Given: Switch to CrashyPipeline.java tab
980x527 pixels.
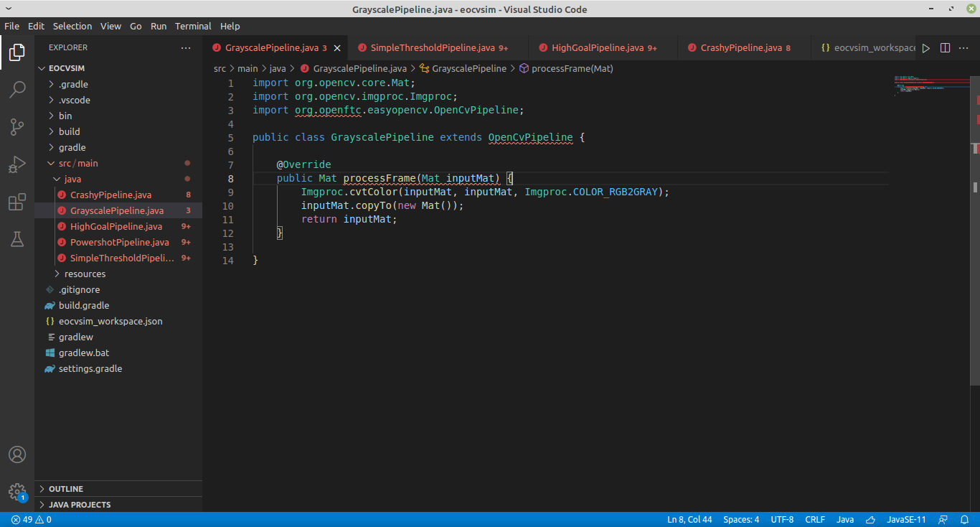Looking at the screenshot, I should coord(745,48).
